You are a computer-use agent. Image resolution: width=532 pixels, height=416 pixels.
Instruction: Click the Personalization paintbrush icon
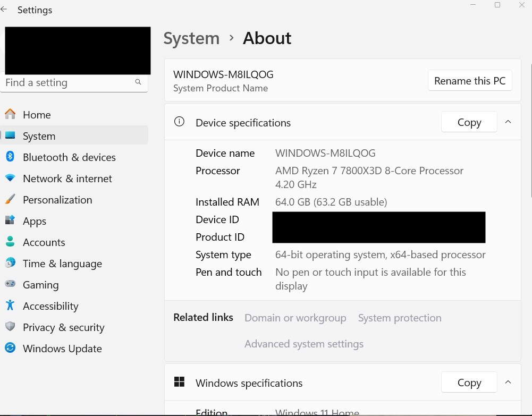10,199
